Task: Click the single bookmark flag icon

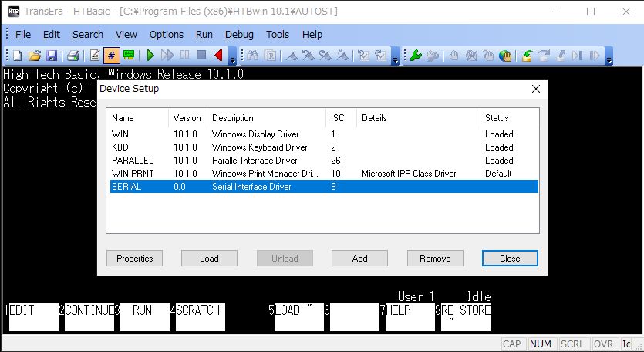Action: (x=292, y=55)
